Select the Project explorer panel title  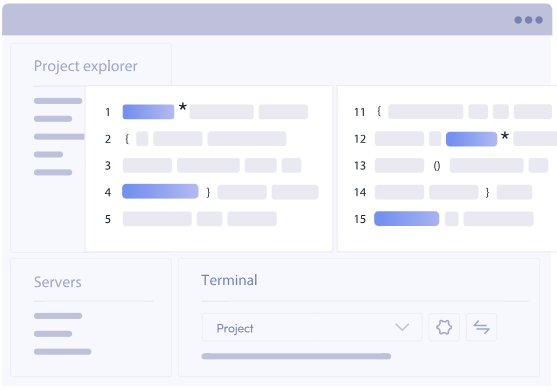point(86,66)
